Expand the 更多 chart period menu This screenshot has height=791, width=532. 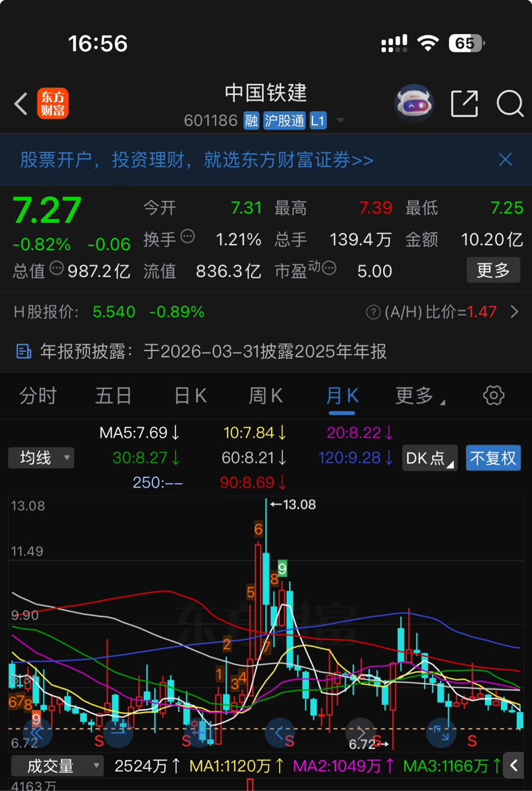420,396
